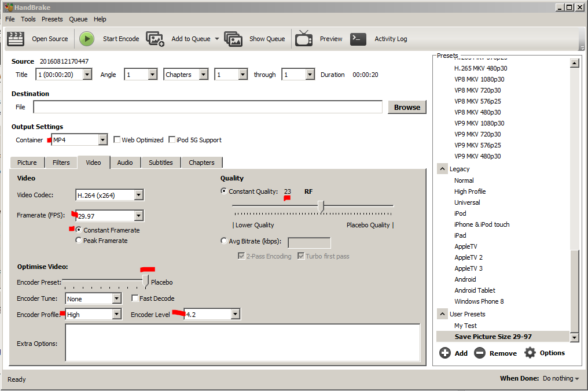The height and width of the screenshot is (391, 588).
Task: Click the Preview television icon
Action: tap(303, 38)
